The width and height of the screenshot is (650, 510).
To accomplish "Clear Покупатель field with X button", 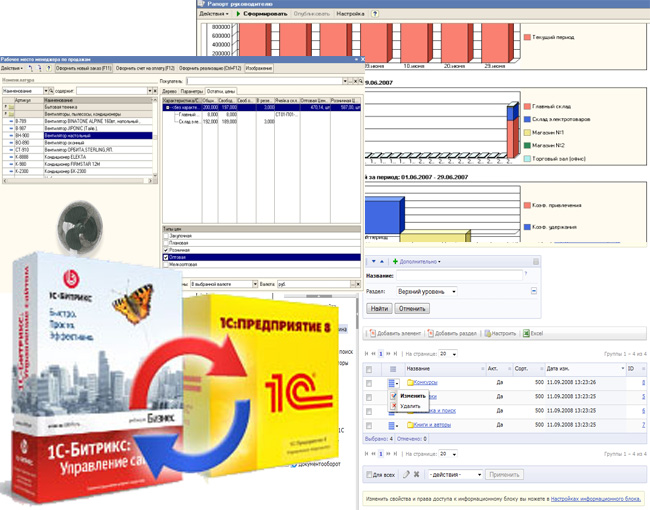I will (x=355, y=81).
